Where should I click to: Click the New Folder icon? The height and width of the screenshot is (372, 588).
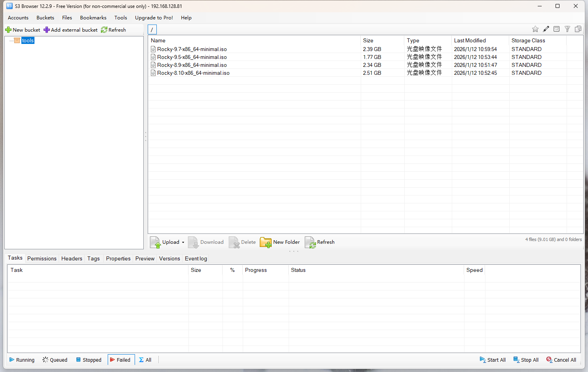pyautogui.click(x=266, y=242)
